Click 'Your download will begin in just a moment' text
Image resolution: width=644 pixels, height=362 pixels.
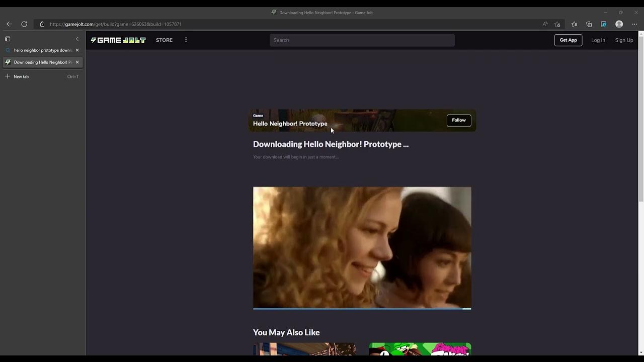click(295, 157)
